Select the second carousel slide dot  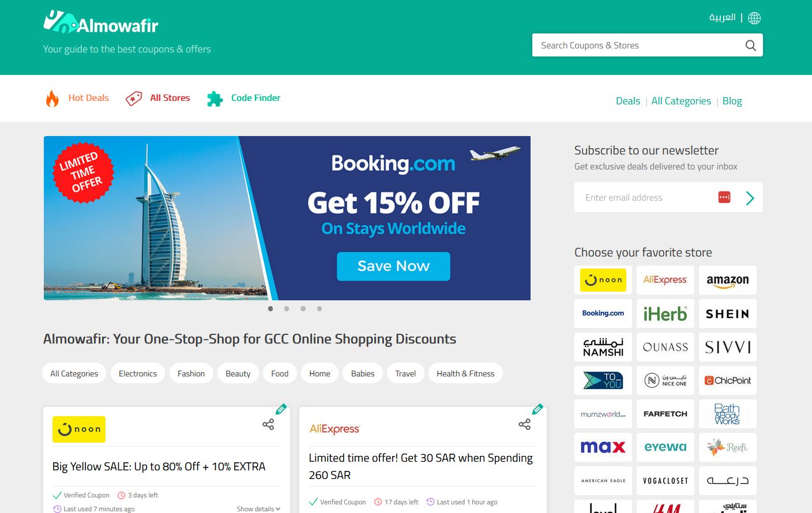pos(287,308)
